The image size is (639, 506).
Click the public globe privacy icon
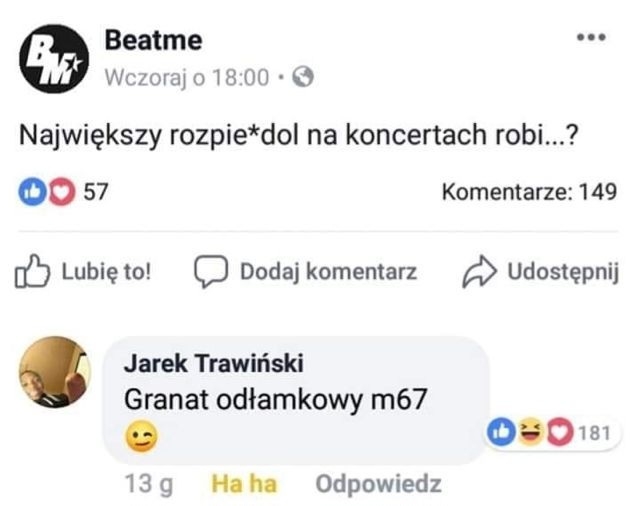tap(303, 76)
